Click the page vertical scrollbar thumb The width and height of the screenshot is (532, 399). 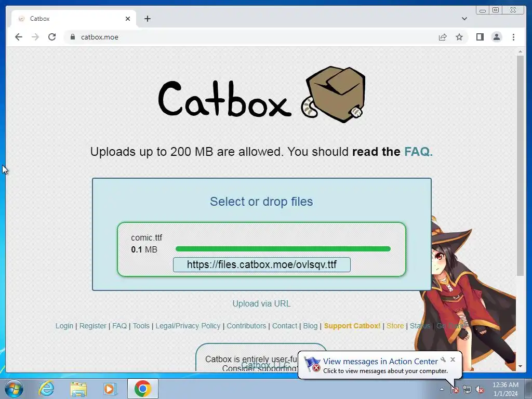tap(520, 166)
